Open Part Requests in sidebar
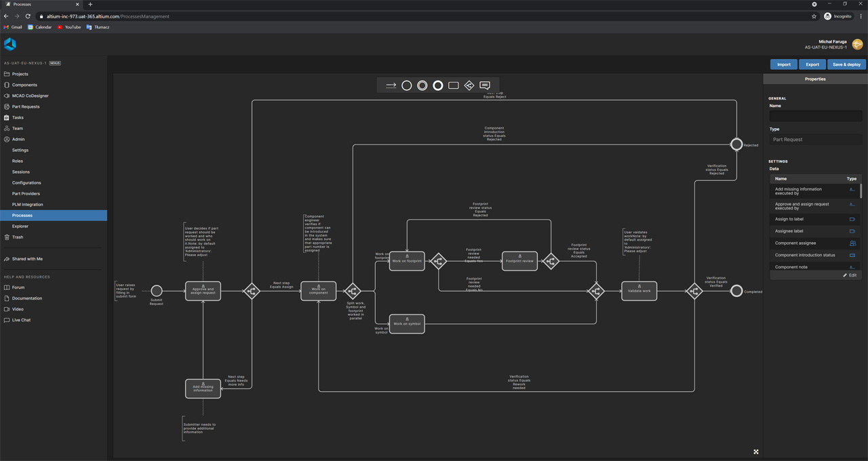Screen dimensions: 868x461 click(x=26, y=106)
